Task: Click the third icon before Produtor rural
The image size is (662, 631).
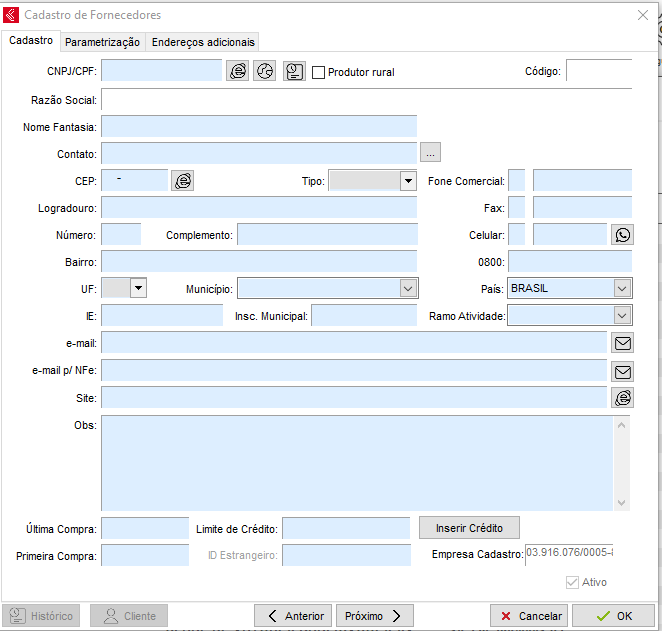Action: [x=294, y=71]
